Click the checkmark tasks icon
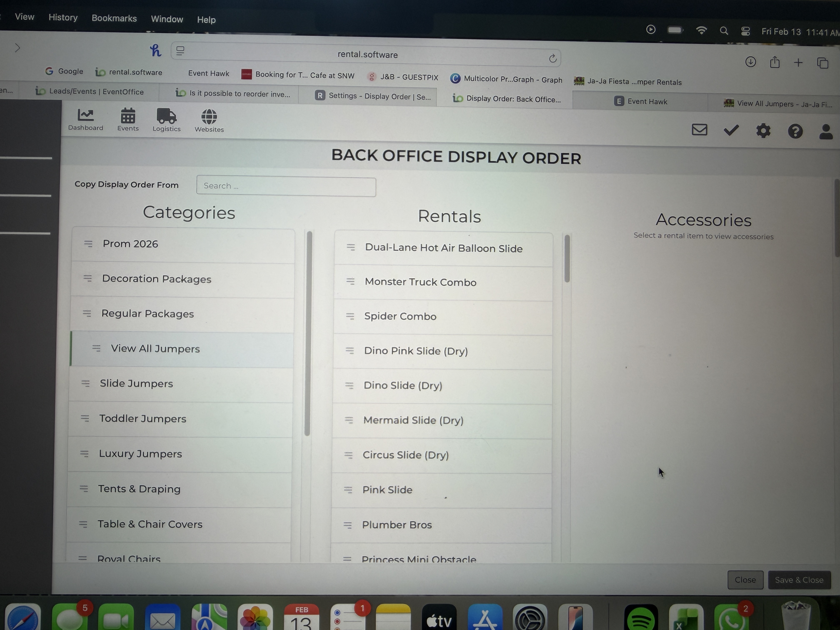 click(x=731, y=130)
